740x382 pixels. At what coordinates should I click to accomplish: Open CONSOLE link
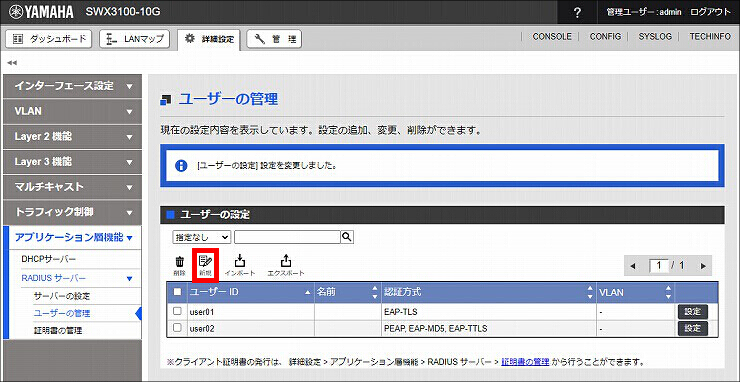552,36
